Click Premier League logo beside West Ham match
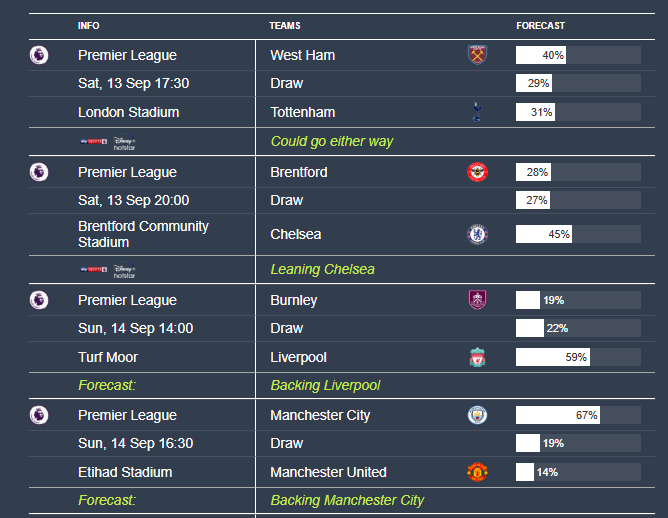 (x=39, y=55)
